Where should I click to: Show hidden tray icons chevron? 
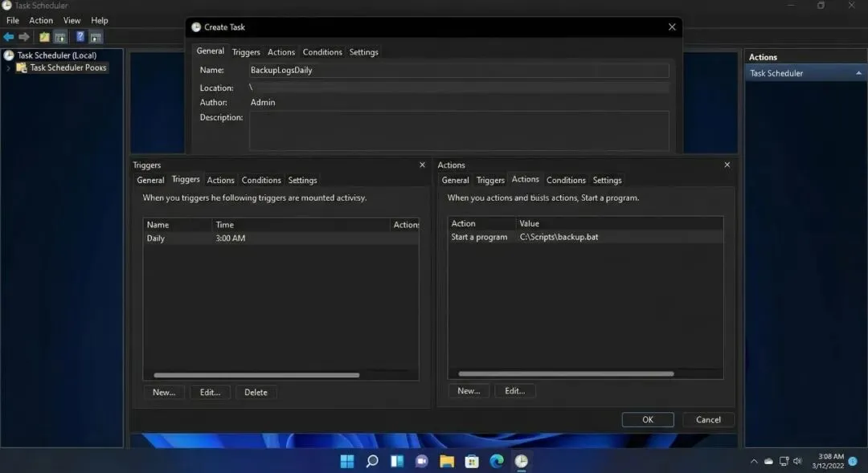(754, 462)
